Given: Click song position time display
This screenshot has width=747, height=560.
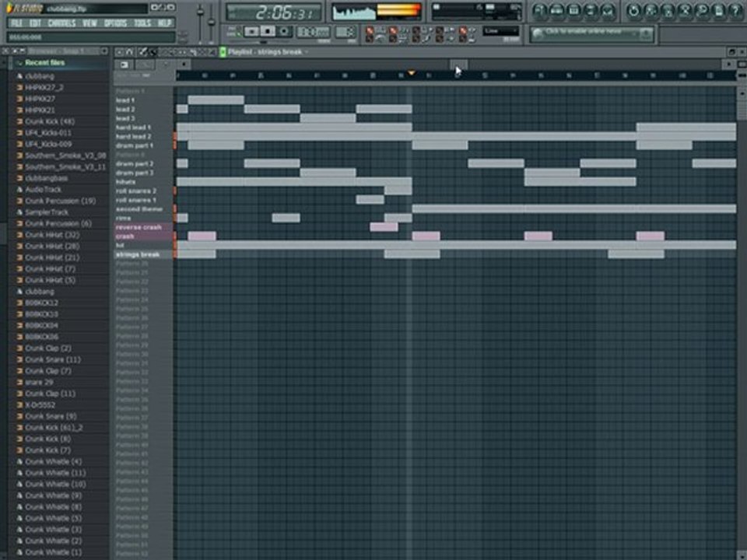Looking at the screenshot, I should tap(275, 13).
